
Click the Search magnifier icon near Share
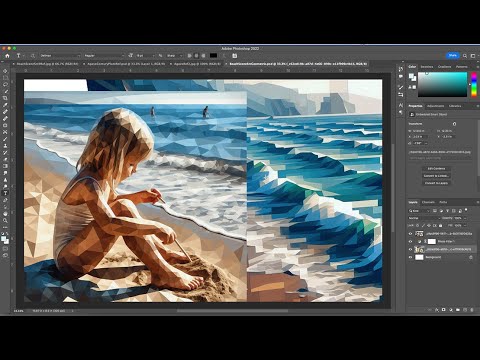tap(465, 56)
